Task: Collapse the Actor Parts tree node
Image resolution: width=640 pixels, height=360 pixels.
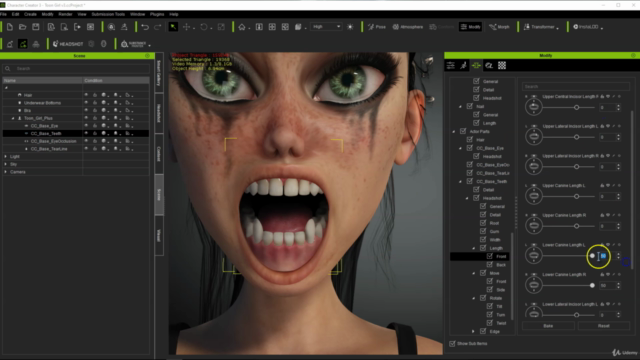Action: 454,131
